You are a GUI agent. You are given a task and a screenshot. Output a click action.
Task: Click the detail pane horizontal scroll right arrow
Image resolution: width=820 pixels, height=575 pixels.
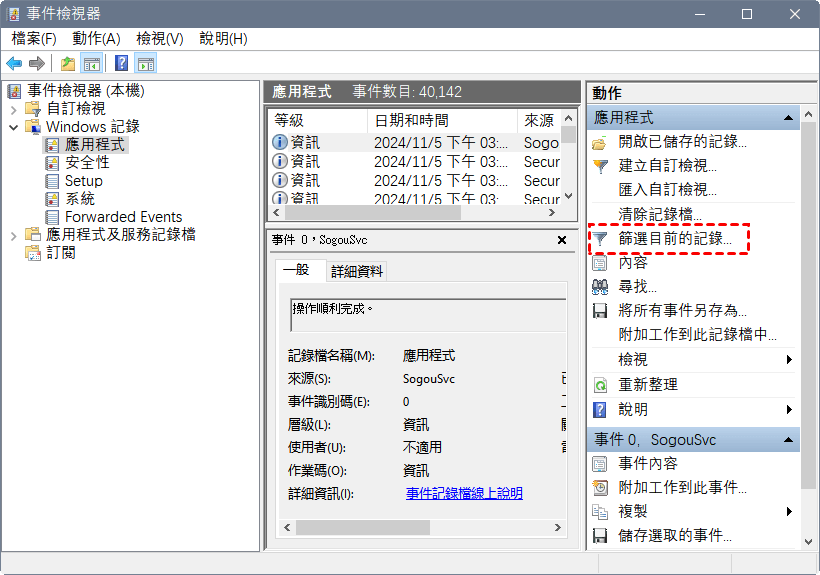[x=558, y=528]
